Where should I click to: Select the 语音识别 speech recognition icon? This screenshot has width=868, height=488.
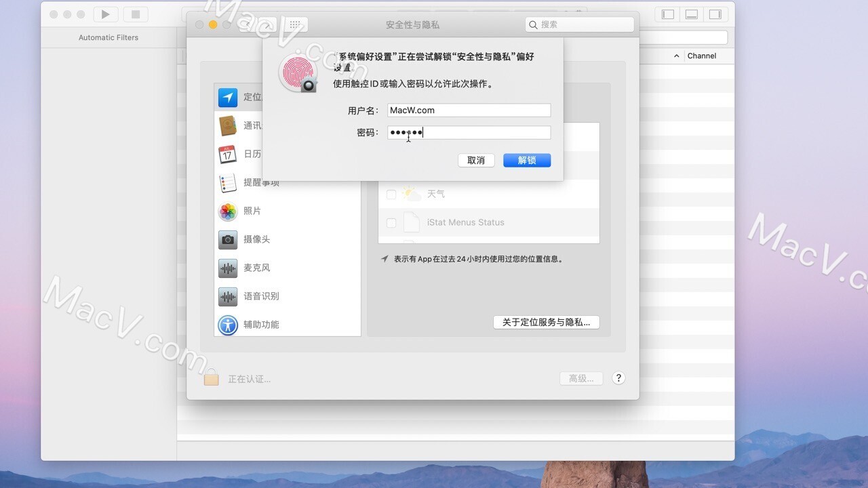(x=228, y=297)
